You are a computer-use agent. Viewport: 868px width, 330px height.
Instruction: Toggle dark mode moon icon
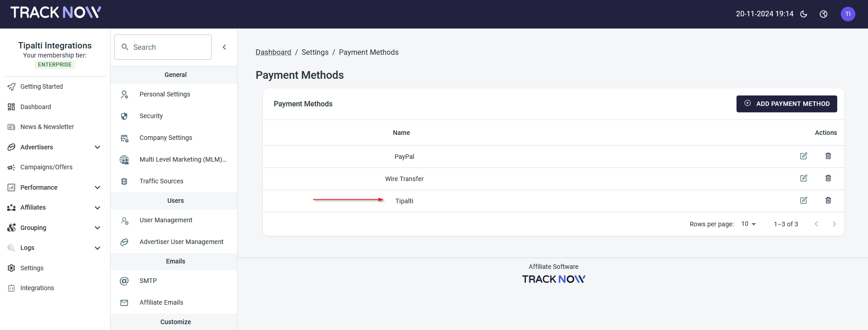(x=804, y=14)
